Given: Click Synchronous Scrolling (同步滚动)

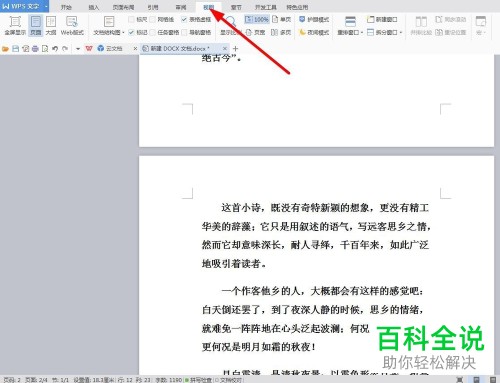Looking at the screenshot, I should [451, 19].
